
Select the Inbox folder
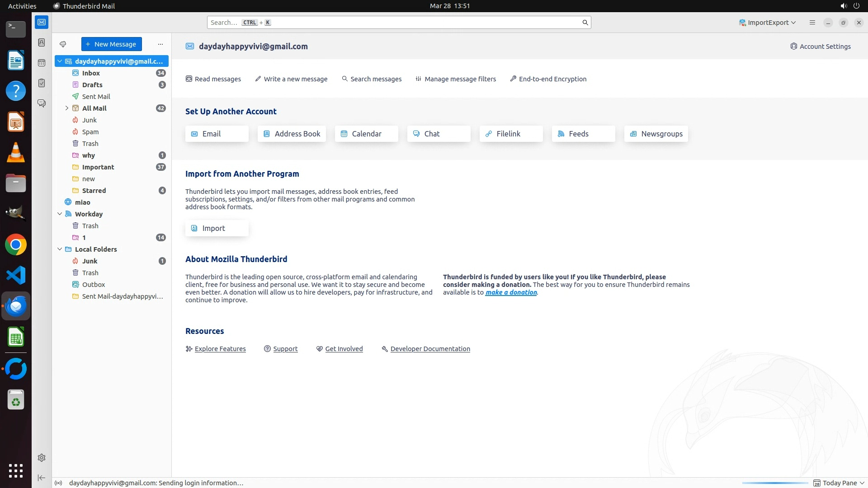(91, 73)
